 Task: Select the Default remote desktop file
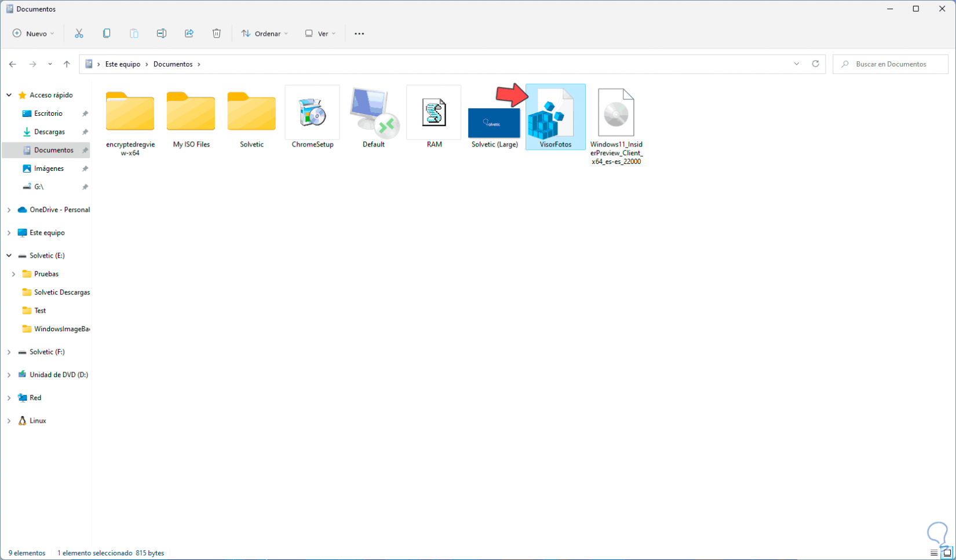[373, 118]
